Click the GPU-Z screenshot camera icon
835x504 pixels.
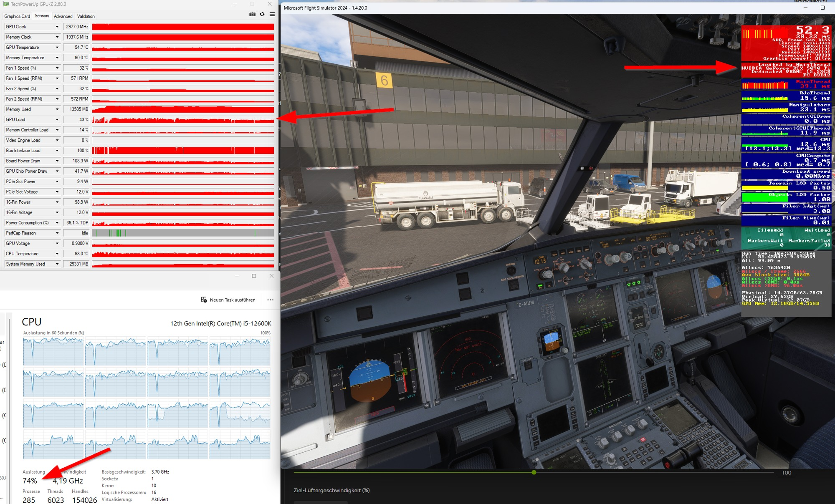[252, 14]
